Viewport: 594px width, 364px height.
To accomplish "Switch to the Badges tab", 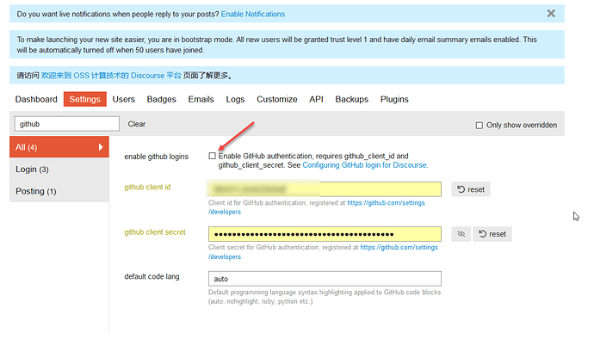I will pyautogui.click(x=161, y=99).
